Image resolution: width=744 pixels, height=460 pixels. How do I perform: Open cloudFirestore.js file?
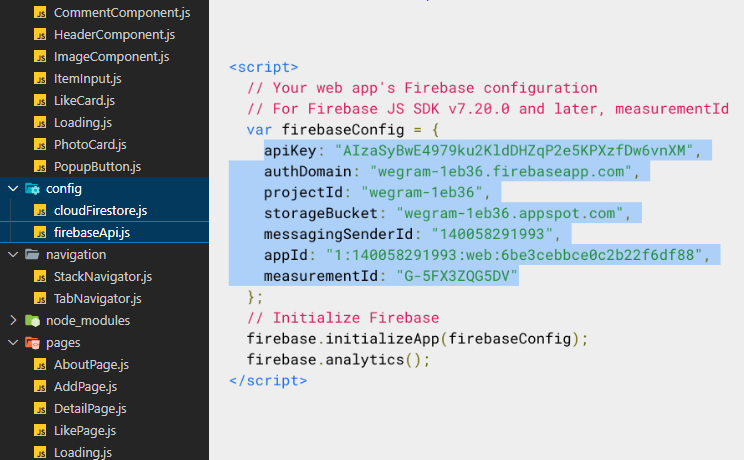(x=100, y=210)
